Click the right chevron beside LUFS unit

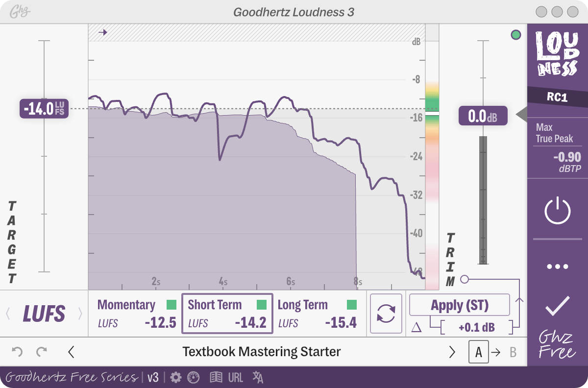[x=80, y=314]
